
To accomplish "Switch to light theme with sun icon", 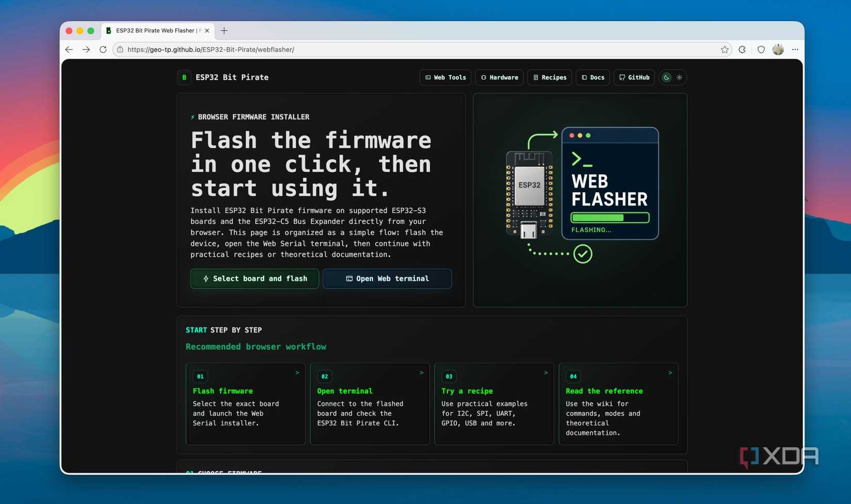I will [x=679, y=77].
